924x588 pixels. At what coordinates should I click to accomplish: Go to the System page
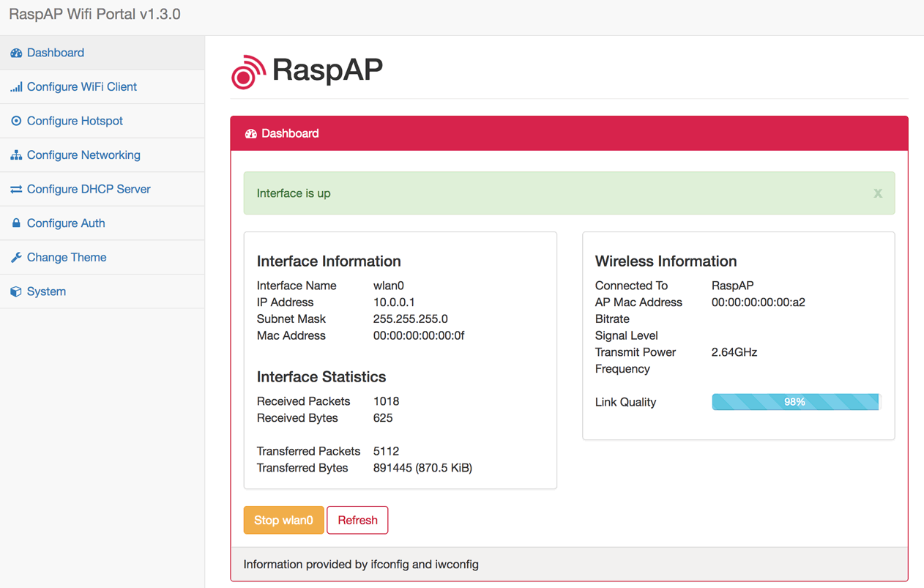[x=47, y=291]
